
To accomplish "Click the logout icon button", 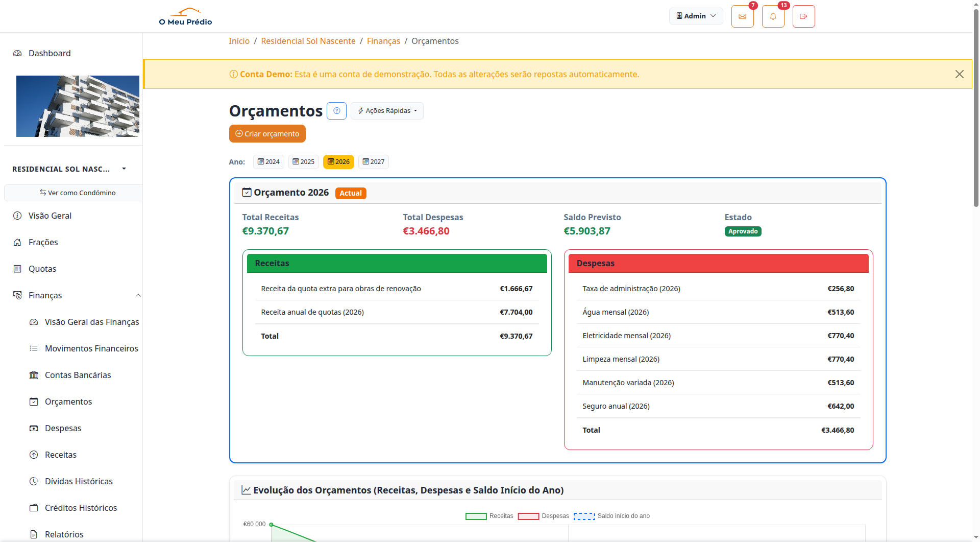I will click(803, 16).
